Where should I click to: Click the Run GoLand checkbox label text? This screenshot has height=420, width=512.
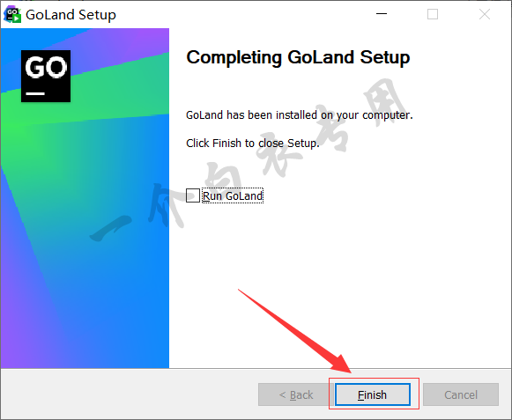[x=233, y=195]
